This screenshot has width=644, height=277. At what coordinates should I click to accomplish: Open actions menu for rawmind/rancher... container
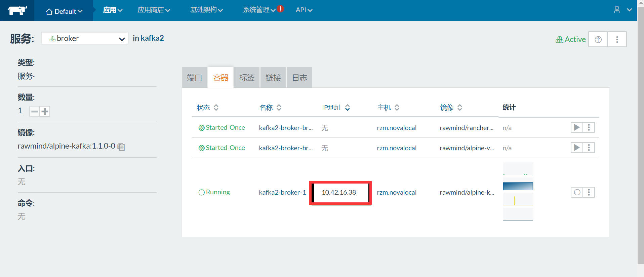(x=589, y=127)
